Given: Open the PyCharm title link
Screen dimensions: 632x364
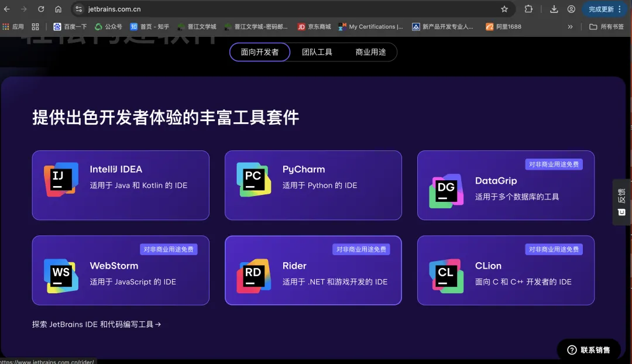Looking at the screenshot, I should point(304,169).
